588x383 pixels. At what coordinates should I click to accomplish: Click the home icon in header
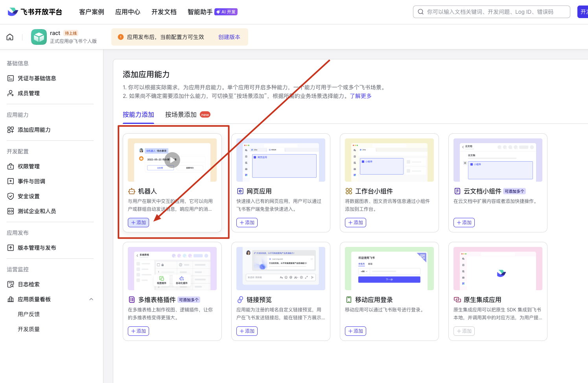coord(10,37)
